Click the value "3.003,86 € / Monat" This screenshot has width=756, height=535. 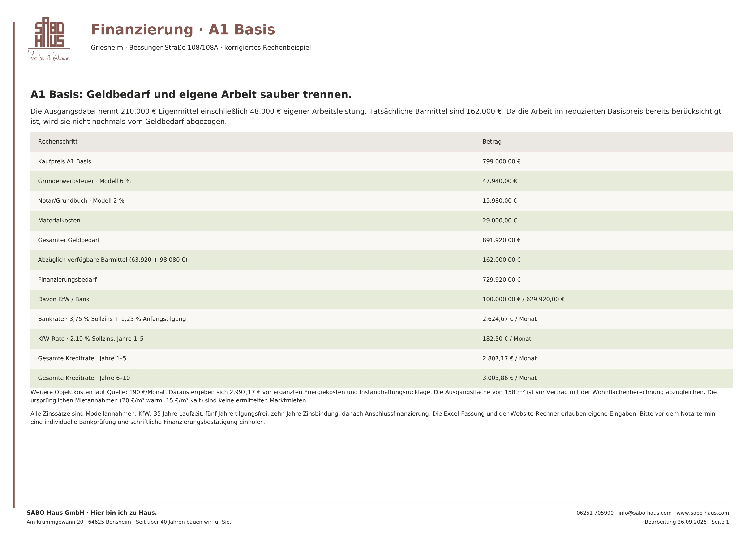click(509, 378)
